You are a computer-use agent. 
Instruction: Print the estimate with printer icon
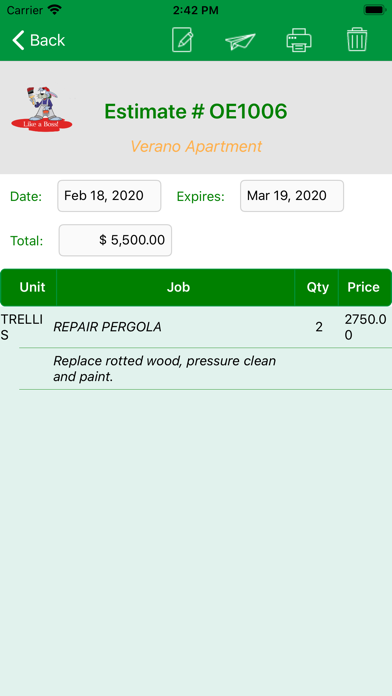pyautogui.click(x=299, y=40)
